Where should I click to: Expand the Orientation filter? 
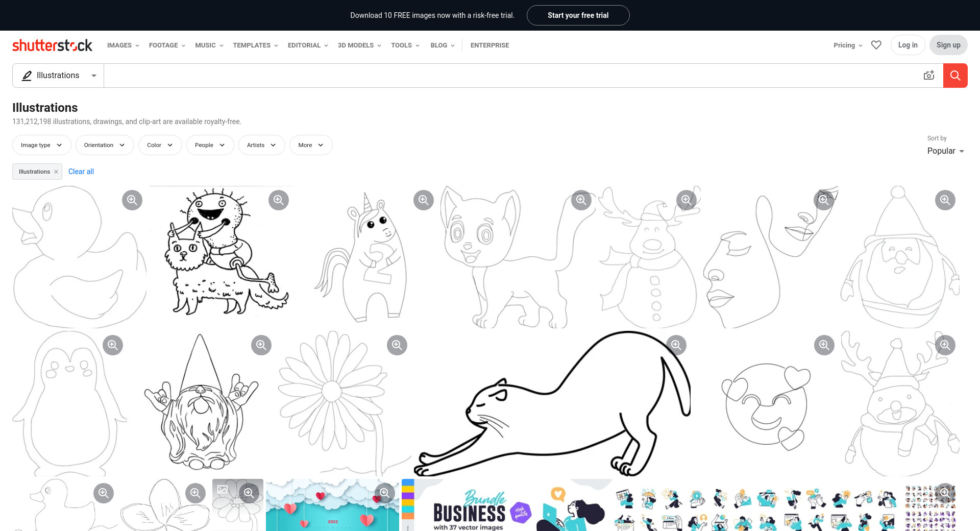pos(105,145)
